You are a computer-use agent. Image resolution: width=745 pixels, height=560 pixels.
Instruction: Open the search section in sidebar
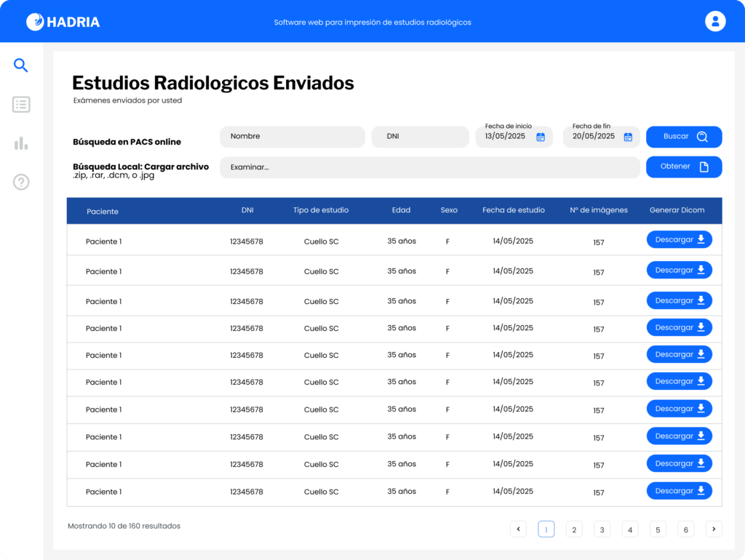[21, 66]
